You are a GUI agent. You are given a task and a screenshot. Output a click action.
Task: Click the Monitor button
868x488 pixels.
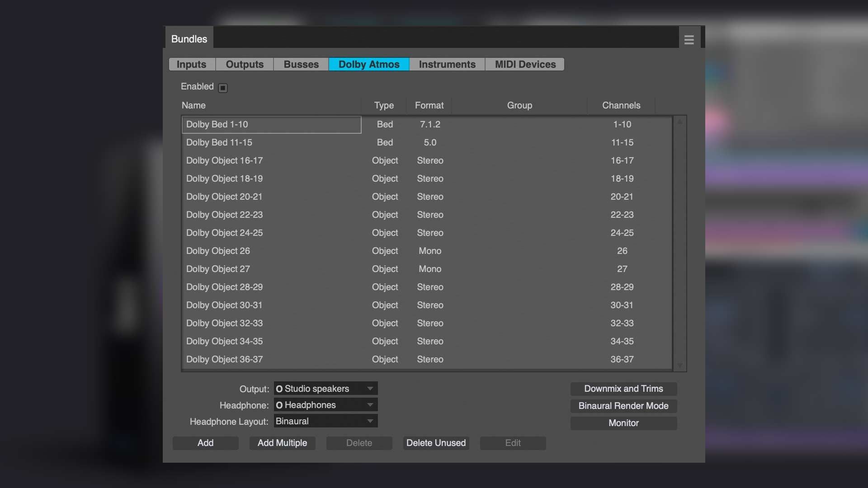[x=623, y=423]
